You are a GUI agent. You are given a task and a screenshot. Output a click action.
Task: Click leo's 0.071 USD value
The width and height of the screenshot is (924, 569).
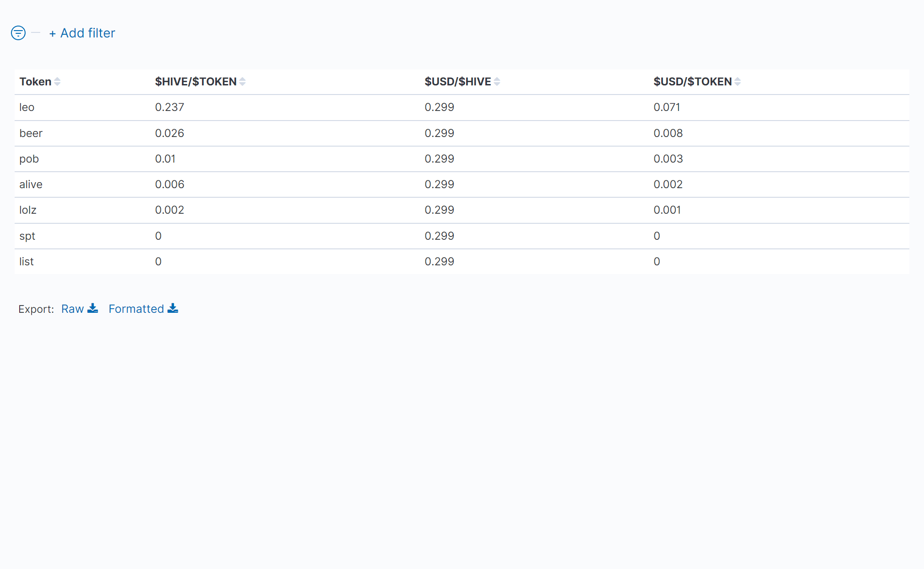click(x=667, y=107)
